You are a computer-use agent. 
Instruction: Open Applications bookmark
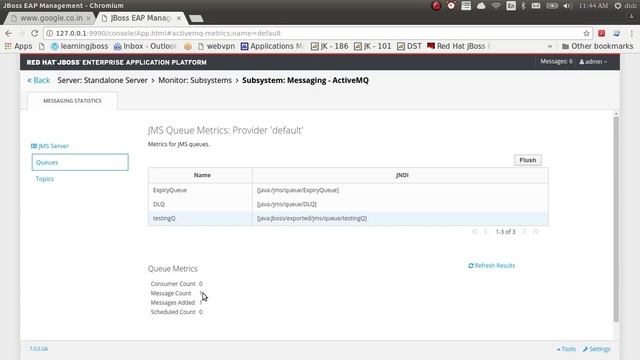coord(272,46)
